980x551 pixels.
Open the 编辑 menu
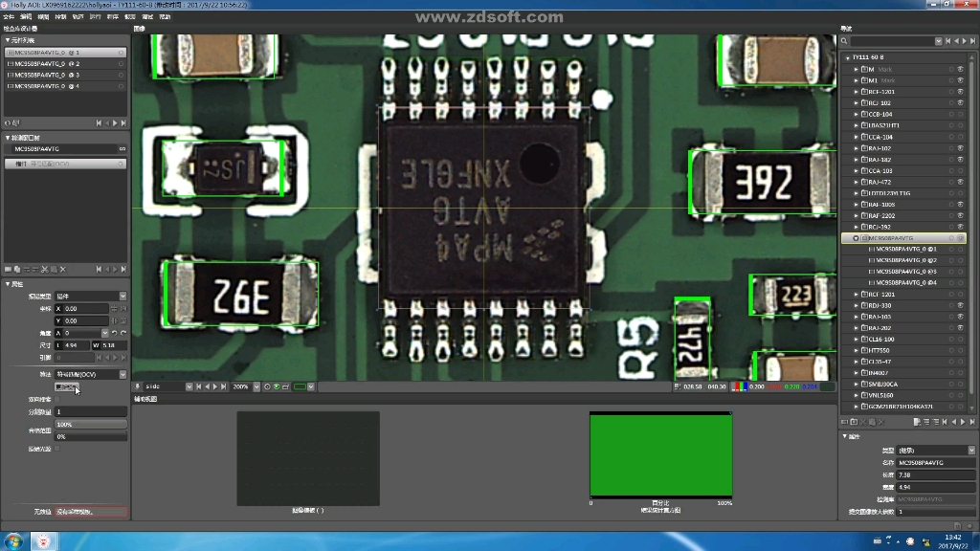pyautogui.click(x=26, y=17)
